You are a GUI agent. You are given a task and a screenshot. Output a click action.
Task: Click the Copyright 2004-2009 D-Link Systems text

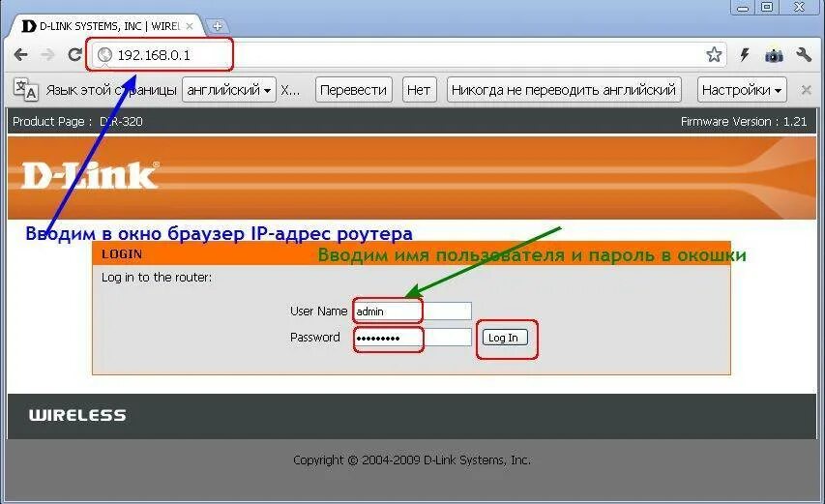click(412, 460)
